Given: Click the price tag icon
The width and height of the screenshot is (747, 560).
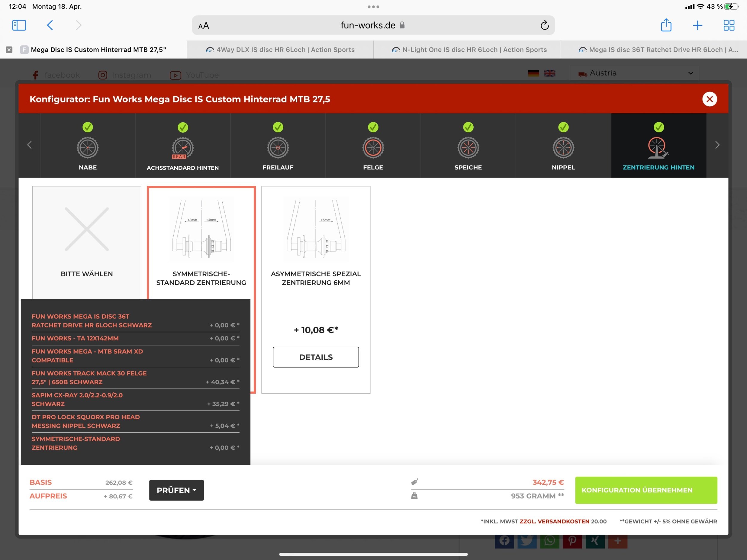Looking at the screenshot, I should point(414,482).
